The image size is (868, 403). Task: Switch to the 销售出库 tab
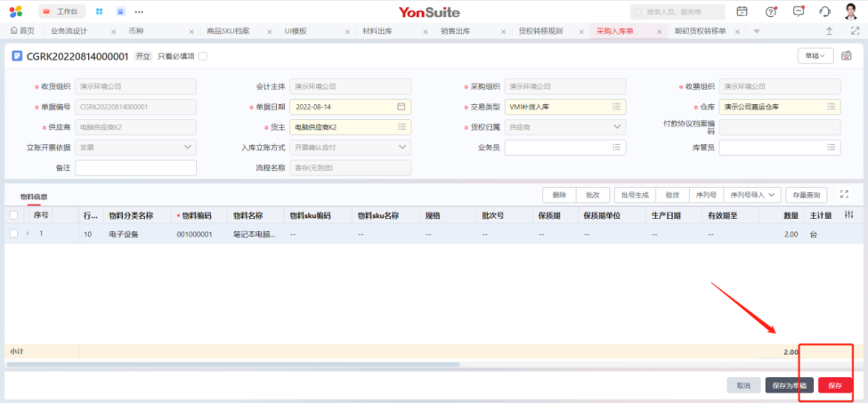point(457,31)
